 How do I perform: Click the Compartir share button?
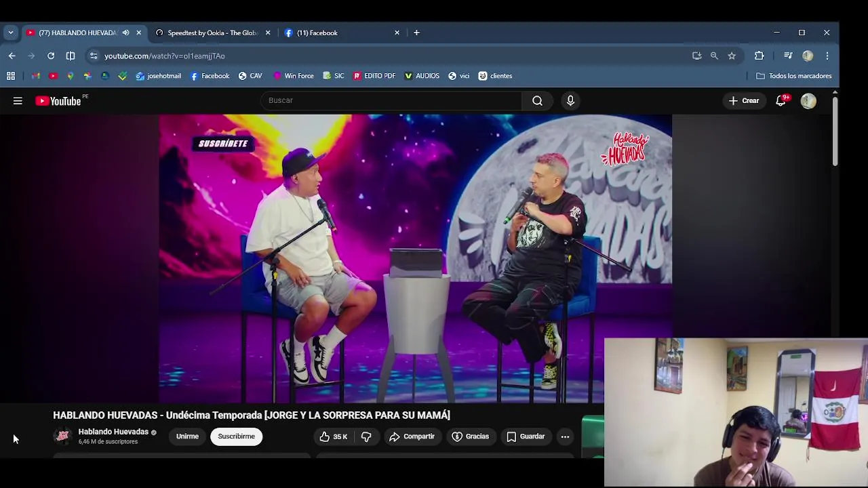[x=412, y=436]
